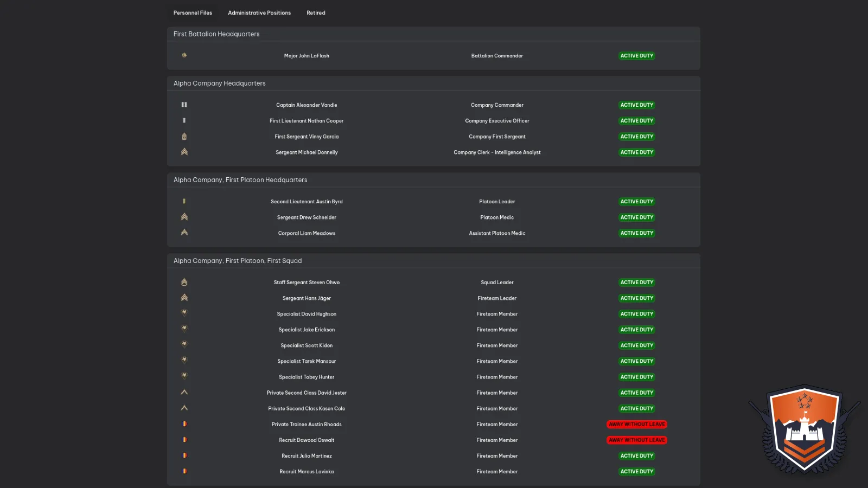
Task: Click the Second Lieutenant bar beside Austin Byrd
Action: (184, 201)
